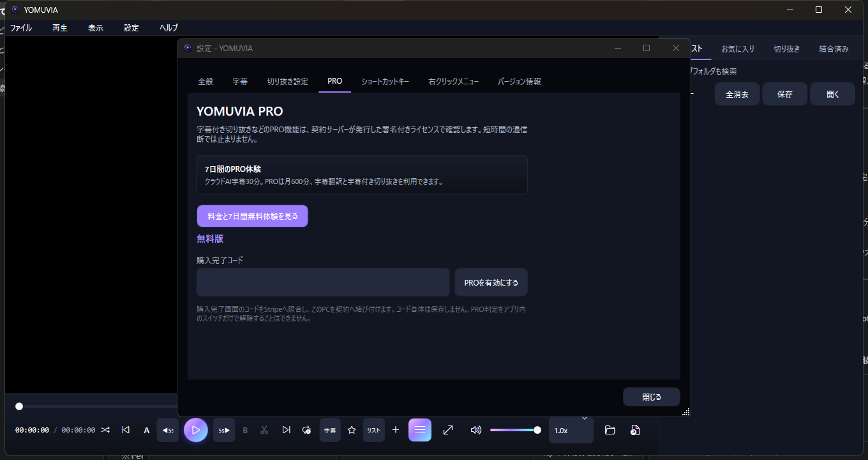
Task: Switch to ショートカットキー tab
Action: (385, 81)
